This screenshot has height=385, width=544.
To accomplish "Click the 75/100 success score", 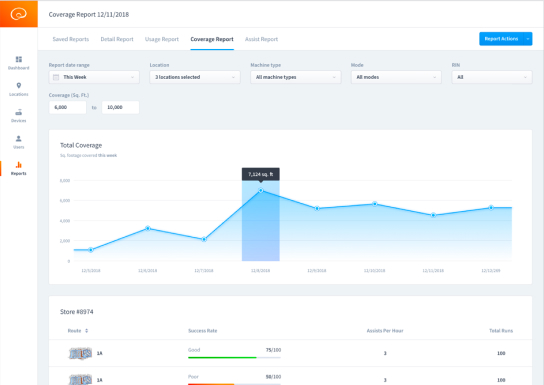I will (x=273, y=350).
